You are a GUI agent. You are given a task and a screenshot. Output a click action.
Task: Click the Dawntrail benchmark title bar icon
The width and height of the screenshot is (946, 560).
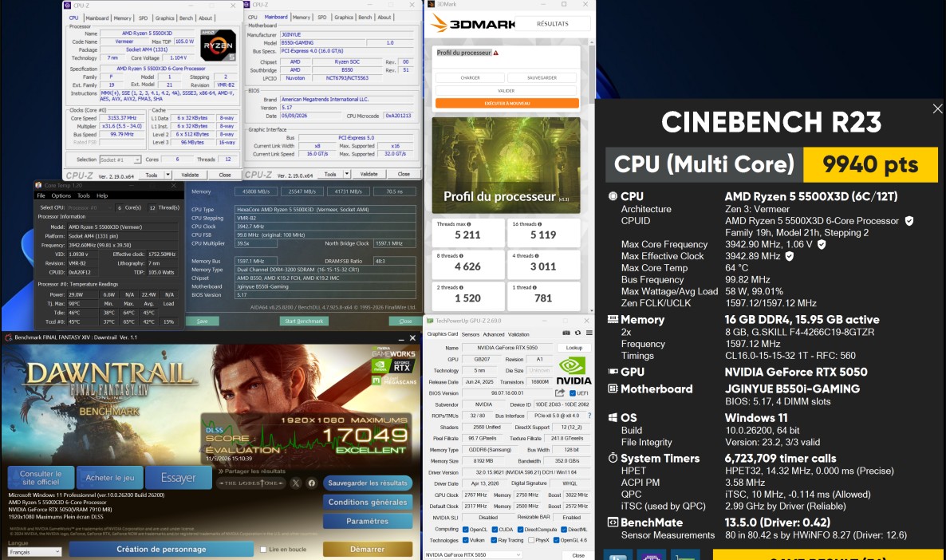pos(8,337)
